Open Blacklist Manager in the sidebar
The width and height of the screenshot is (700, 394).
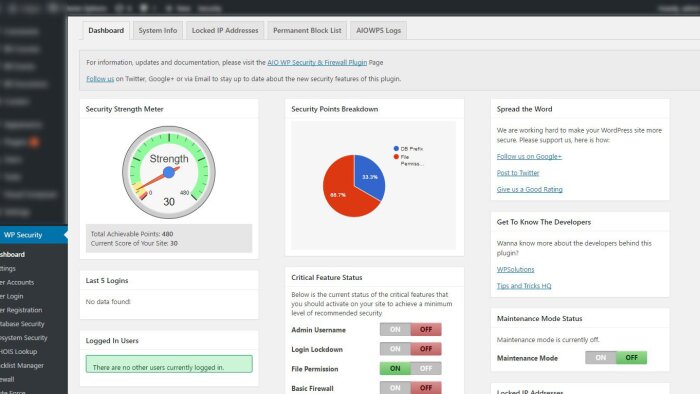tap(22, 365)
